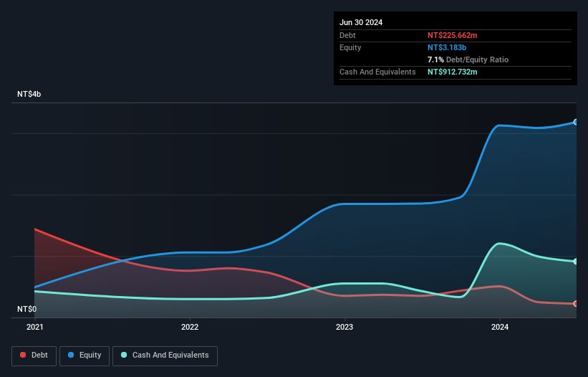Click the teal Cash endpoint marker
Viewport: 588px width, 377px height.
point(576,262)
